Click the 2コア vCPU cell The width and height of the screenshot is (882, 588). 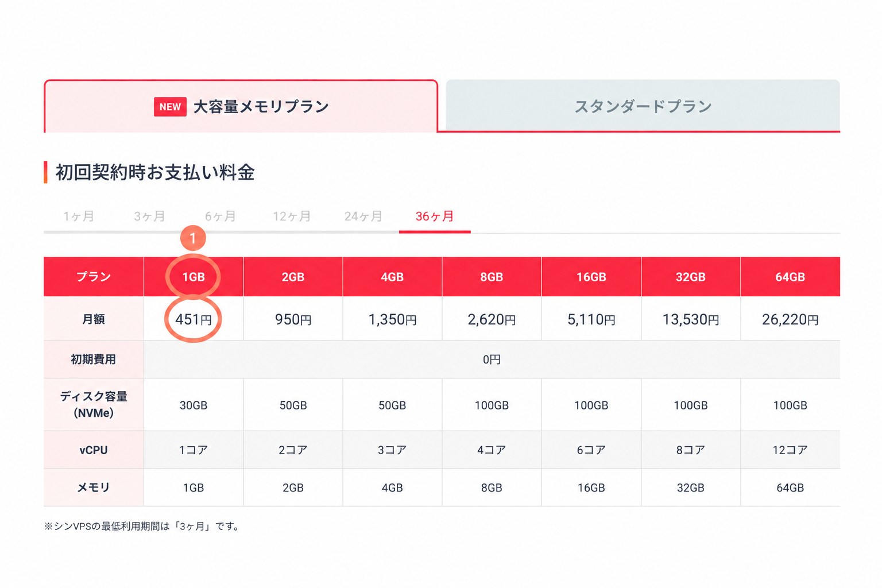click(x=293, y=450)
